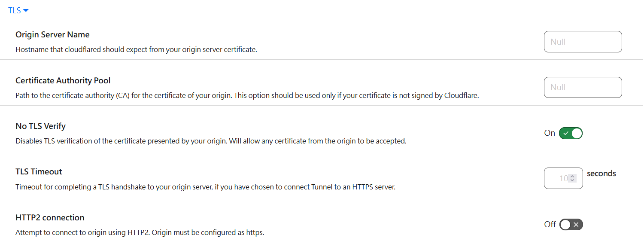
Task: Select the Certificate Authority Pool heading
Action: coord(63,81)
